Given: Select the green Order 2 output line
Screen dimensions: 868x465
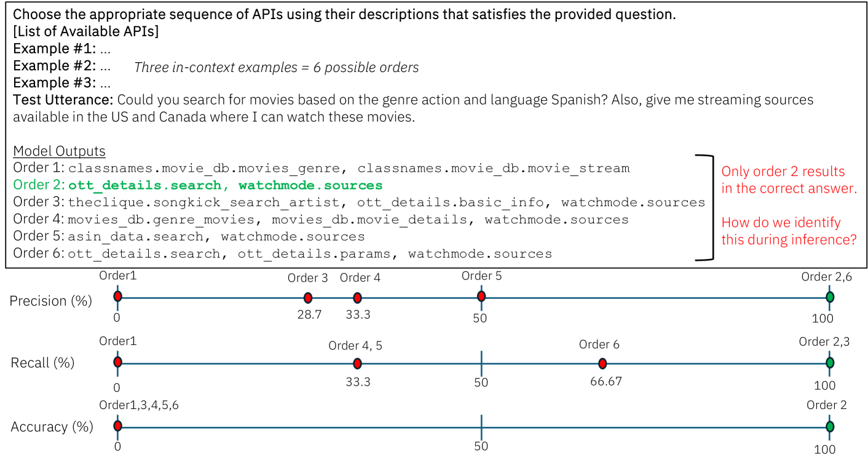Looking at the screenshot, I should pos(198,185).
